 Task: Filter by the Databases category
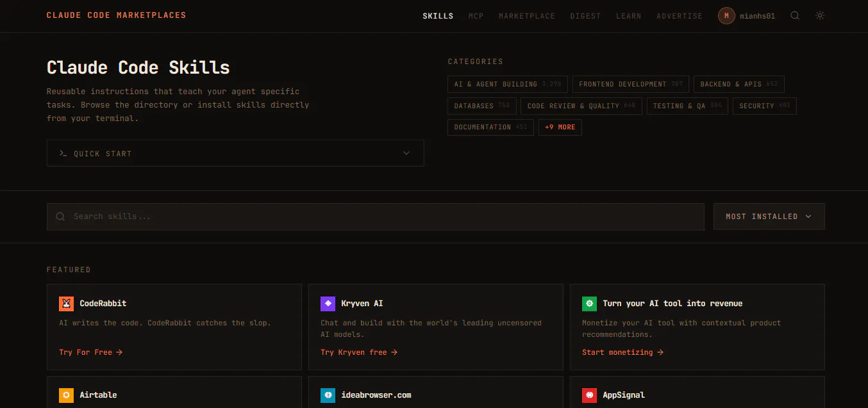point(482,106)
